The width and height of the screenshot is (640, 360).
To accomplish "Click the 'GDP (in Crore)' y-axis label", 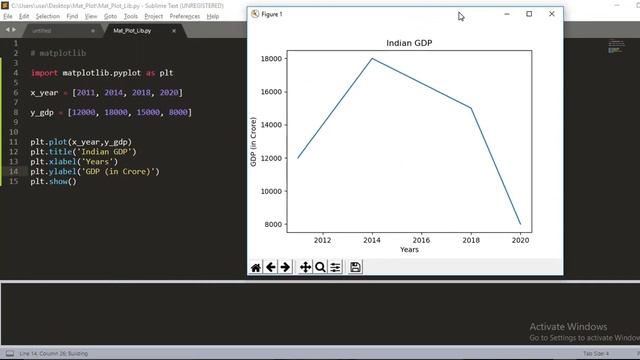I will tap(253, 142).
